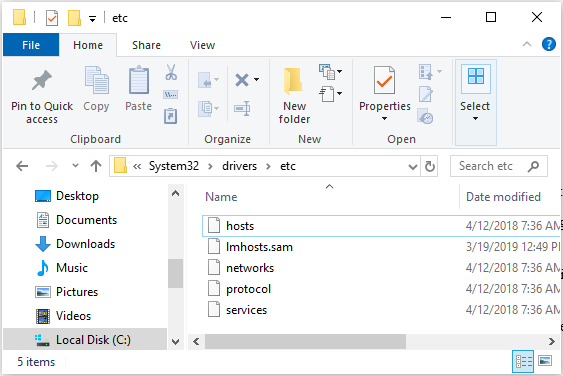Select the networks file
This screenshot has width=563, height=376.
pyautogui.click(x=381, y=268)
